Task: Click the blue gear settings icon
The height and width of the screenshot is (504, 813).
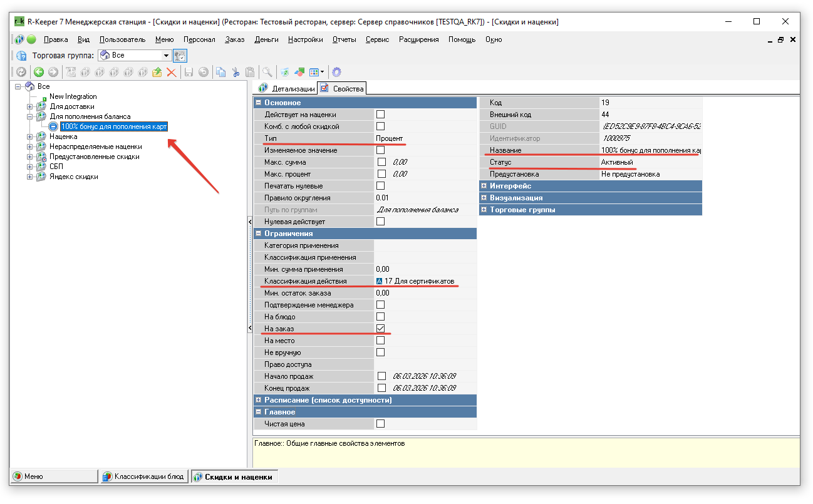Action: [x=337, y=72]
